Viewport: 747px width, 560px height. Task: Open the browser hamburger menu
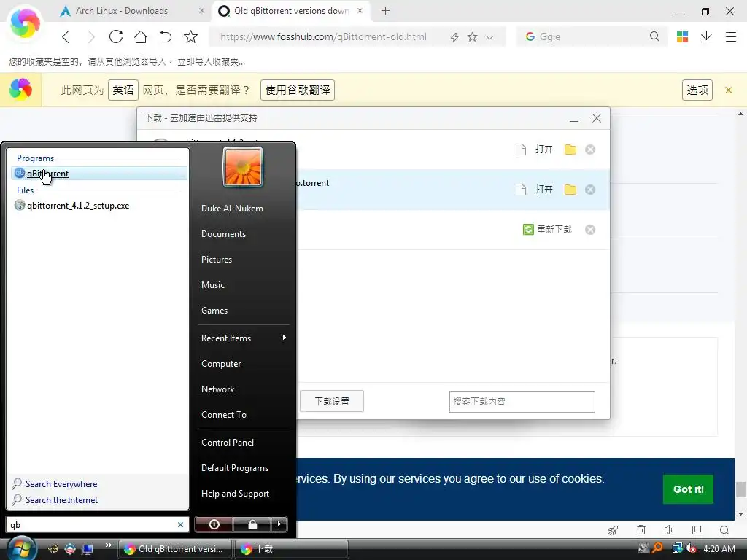coord(731,36)
